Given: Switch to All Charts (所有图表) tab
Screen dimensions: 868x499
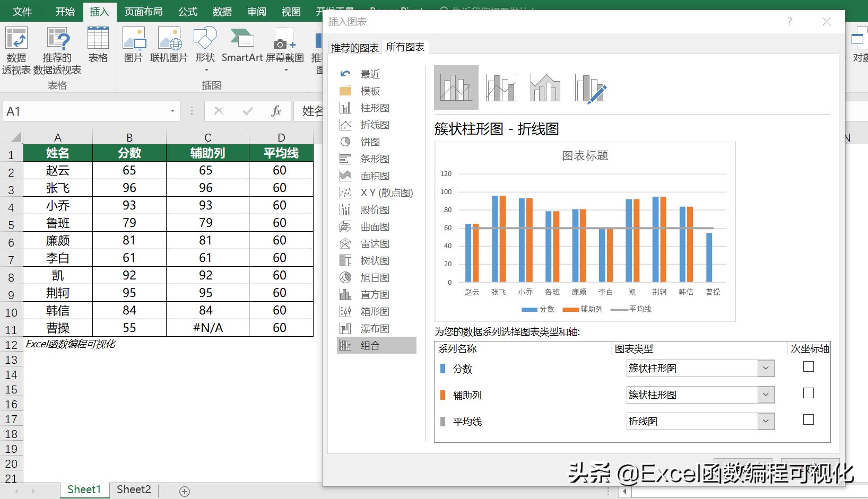Looking at the screenshot, I should [x=405, y=47].
